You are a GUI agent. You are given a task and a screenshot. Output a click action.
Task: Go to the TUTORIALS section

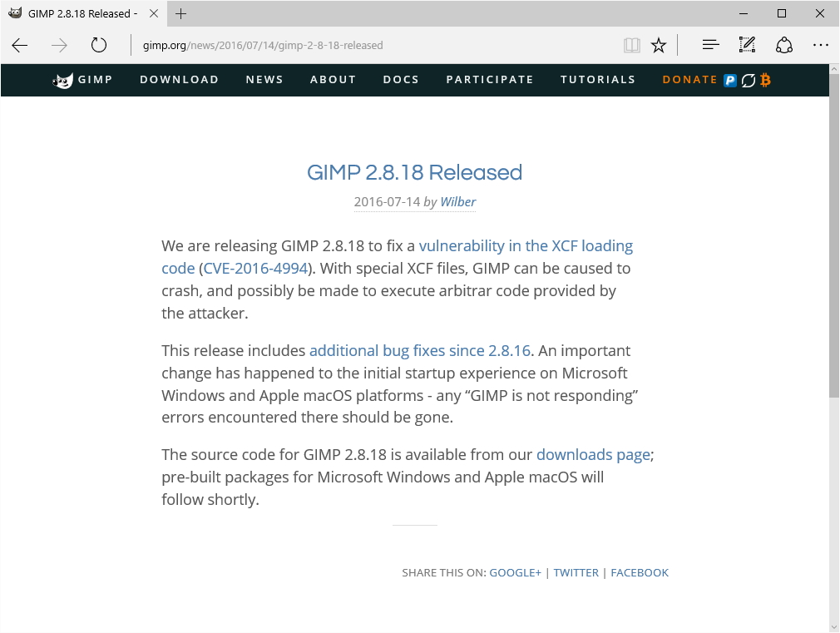597,80
